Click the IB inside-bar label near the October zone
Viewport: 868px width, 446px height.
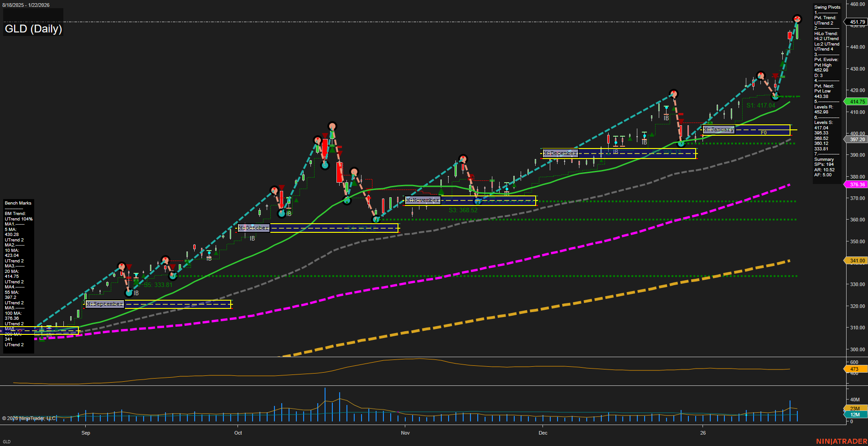252,239
